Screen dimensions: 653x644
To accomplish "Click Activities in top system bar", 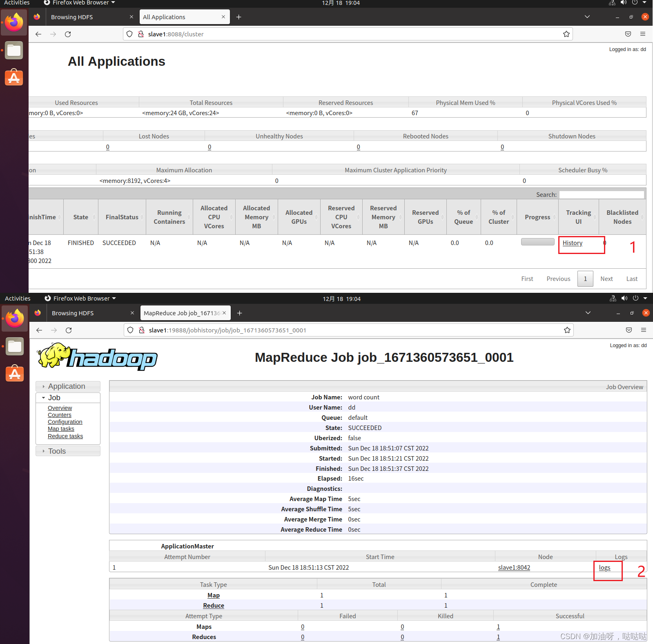I will (x=17, y=3).
